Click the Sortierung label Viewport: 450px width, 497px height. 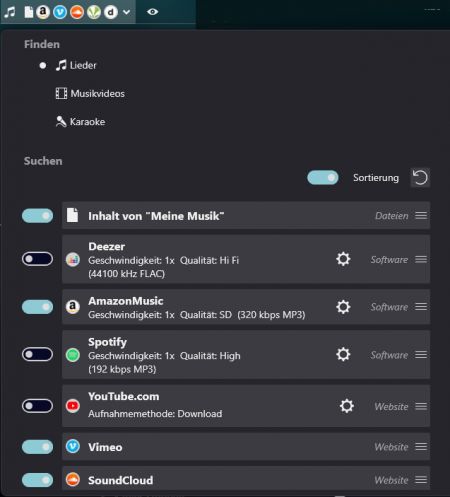point(376,178)
